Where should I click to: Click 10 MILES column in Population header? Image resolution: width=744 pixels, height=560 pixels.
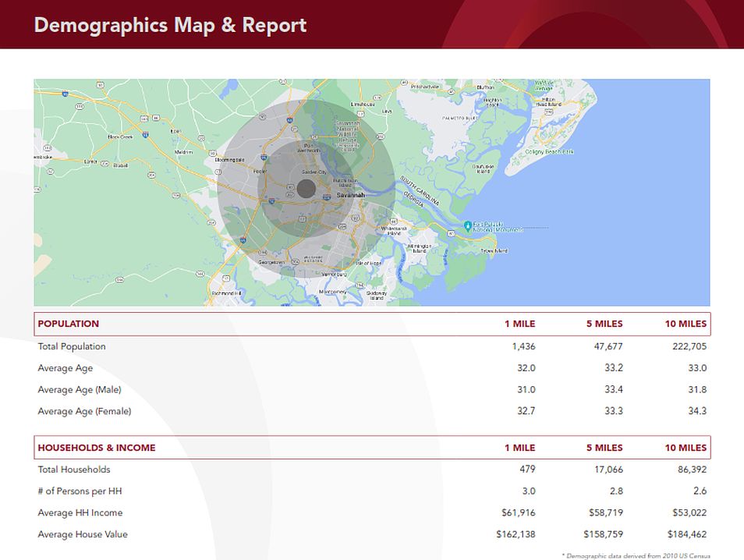pos(686,324)
